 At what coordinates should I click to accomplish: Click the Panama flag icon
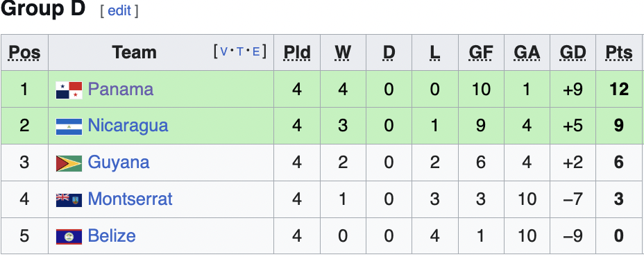(69, 90)
